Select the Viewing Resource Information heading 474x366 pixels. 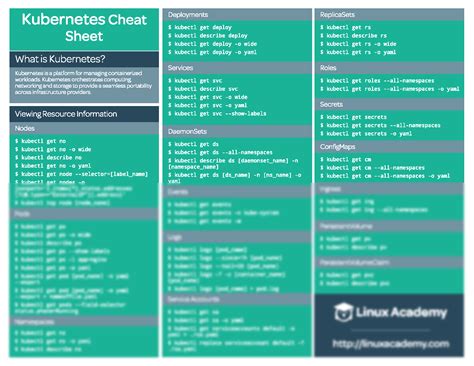[66, 114]
